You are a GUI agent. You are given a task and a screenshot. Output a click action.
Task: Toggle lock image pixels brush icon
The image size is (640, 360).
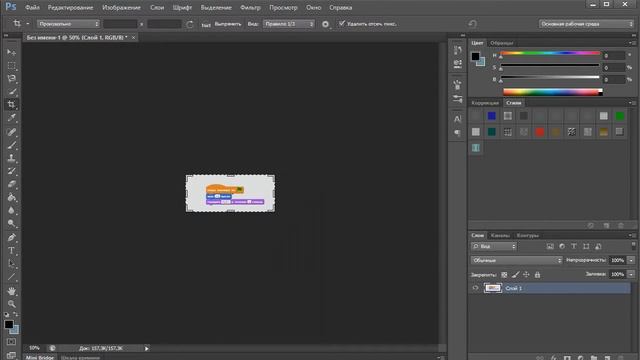point(516,275)
